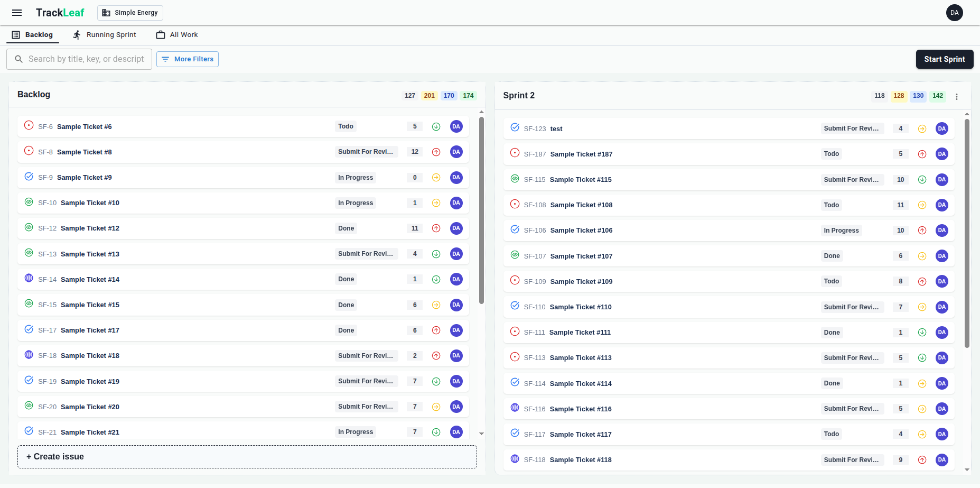980x488 pixels.
Task: Click assignee avatar for SF-20
Action: [x=456, y=407]
